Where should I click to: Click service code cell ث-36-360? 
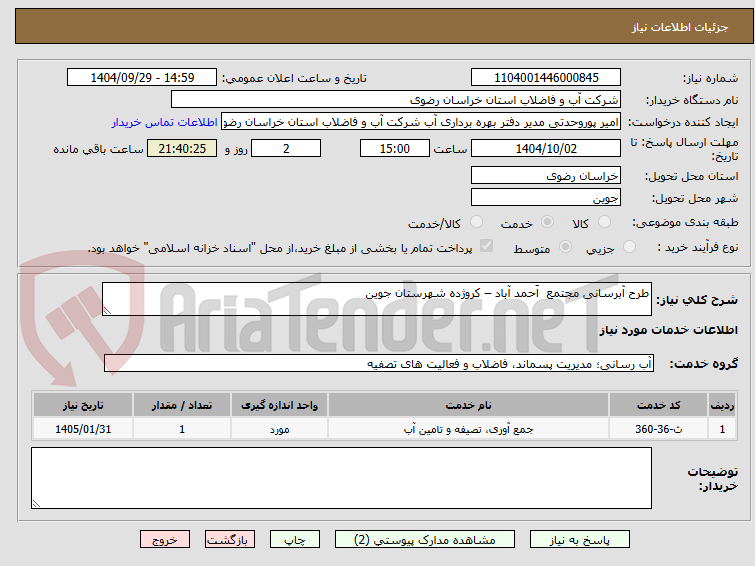click(658, 429)
